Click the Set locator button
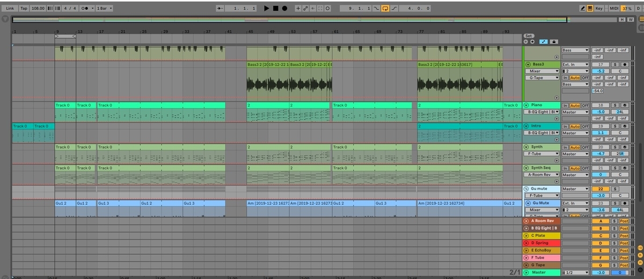Viewport: 644px width, 279px height. click(529, 35)
